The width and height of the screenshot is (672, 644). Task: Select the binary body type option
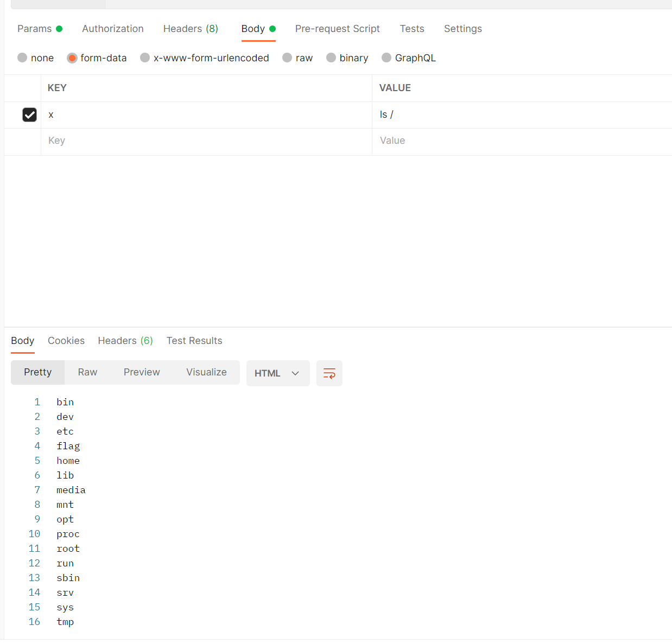[347, 58]
